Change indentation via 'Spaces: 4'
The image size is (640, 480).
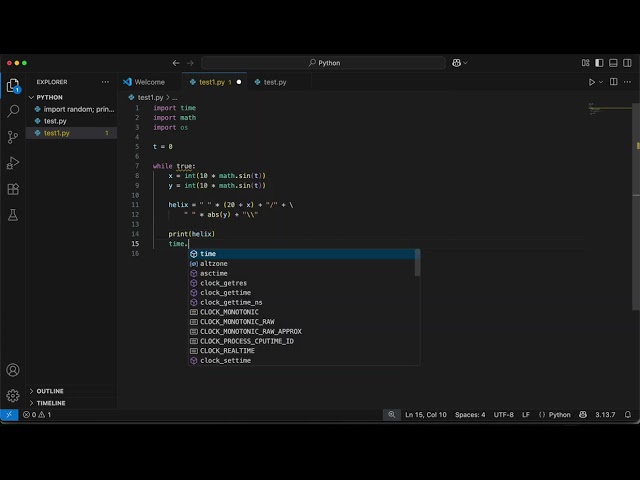(x=470, y=415)
